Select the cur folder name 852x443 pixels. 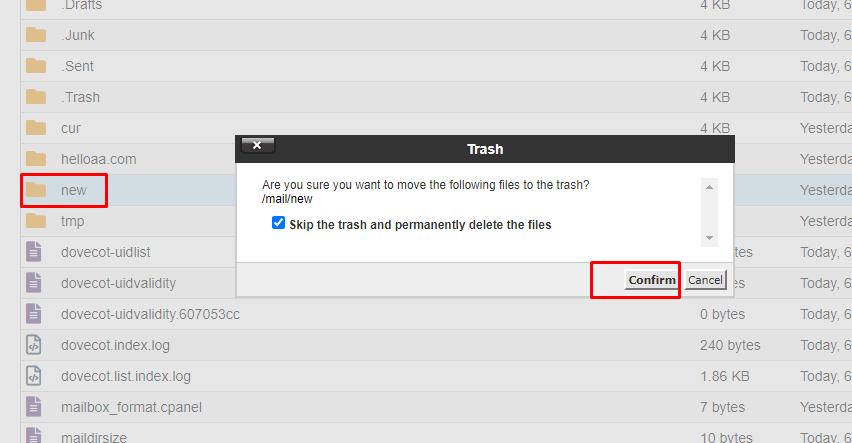pos(71,128)
